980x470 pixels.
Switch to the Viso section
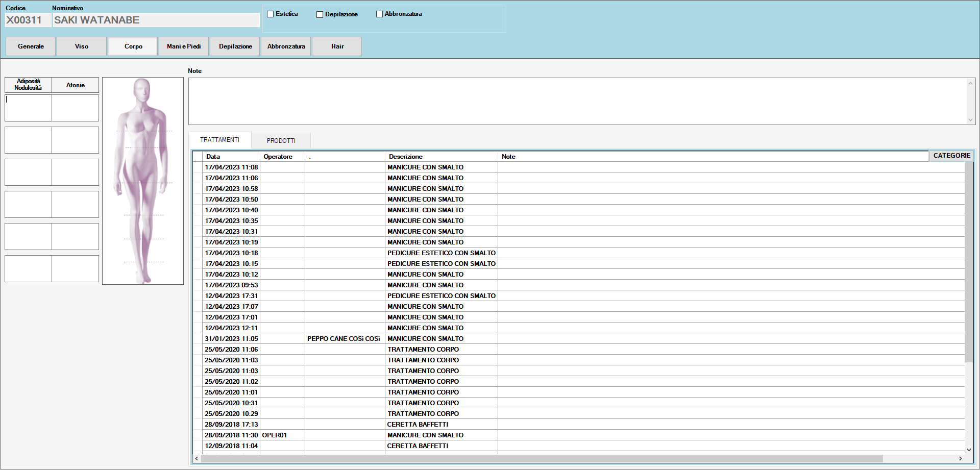pyautogui.click(x=82, y=46)
